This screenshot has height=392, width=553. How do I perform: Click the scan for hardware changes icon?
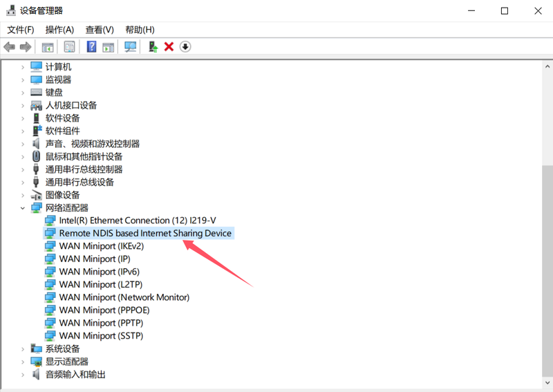tap(130, 47)
